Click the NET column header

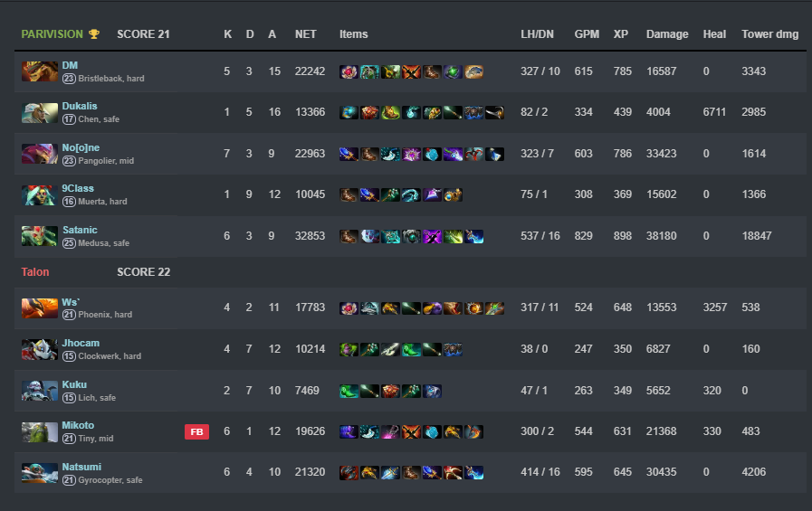[306, 34]
